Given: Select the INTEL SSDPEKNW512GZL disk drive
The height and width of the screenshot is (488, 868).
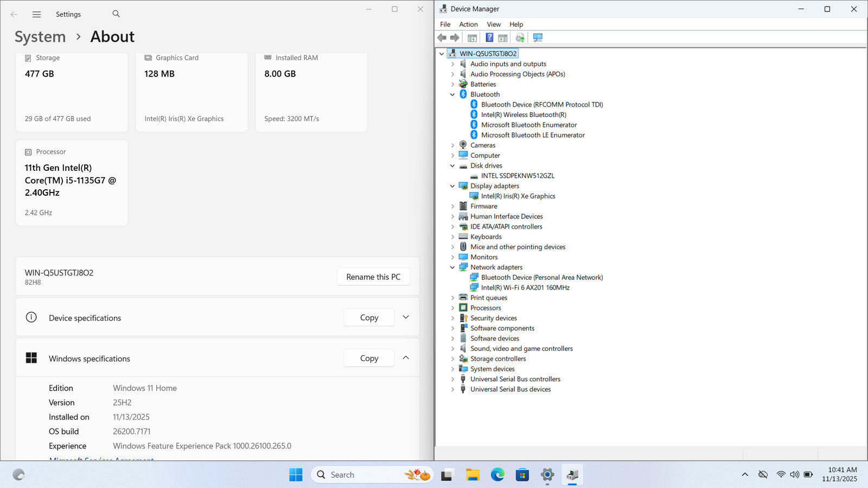Looking at the screenshot, I should (x=517, y=176).
